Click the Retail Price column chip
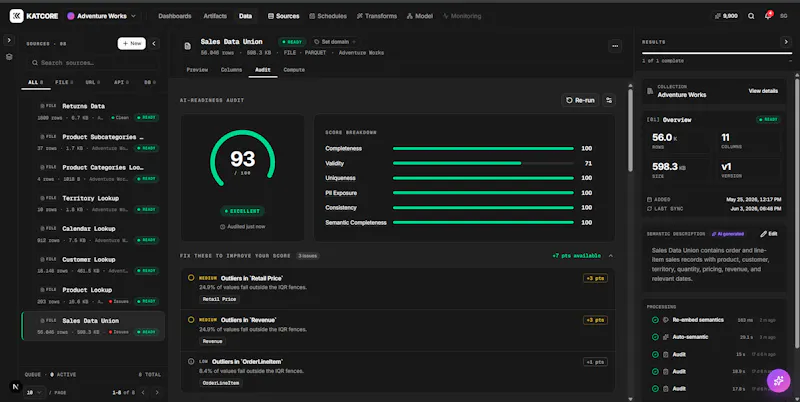Image resolution: width=800 pixels, height=402 pixels. (x=219, y=299)
